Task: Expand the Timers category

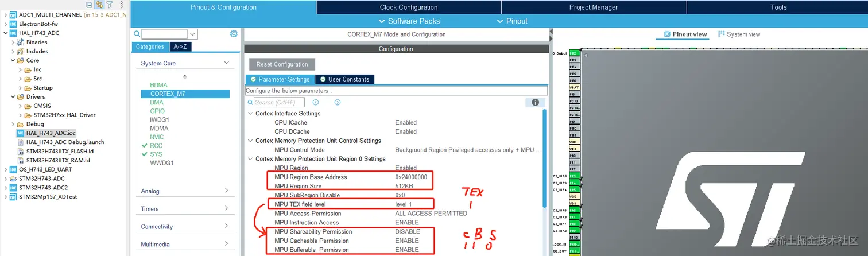Action: click(x=227, y=208)
